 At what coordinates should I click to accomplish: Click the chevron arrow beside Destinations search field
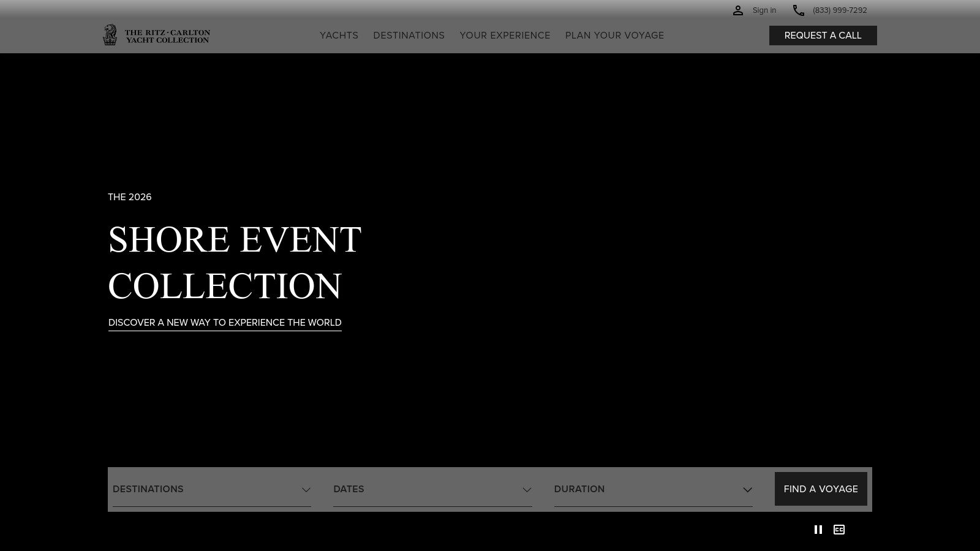pos(306,490)
